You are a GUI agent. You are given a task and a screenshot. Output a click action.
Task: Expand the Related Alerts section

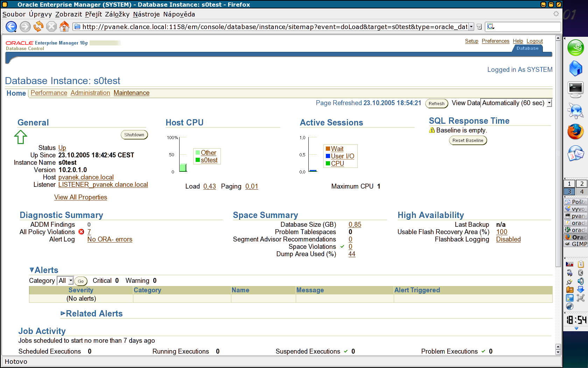63,313
